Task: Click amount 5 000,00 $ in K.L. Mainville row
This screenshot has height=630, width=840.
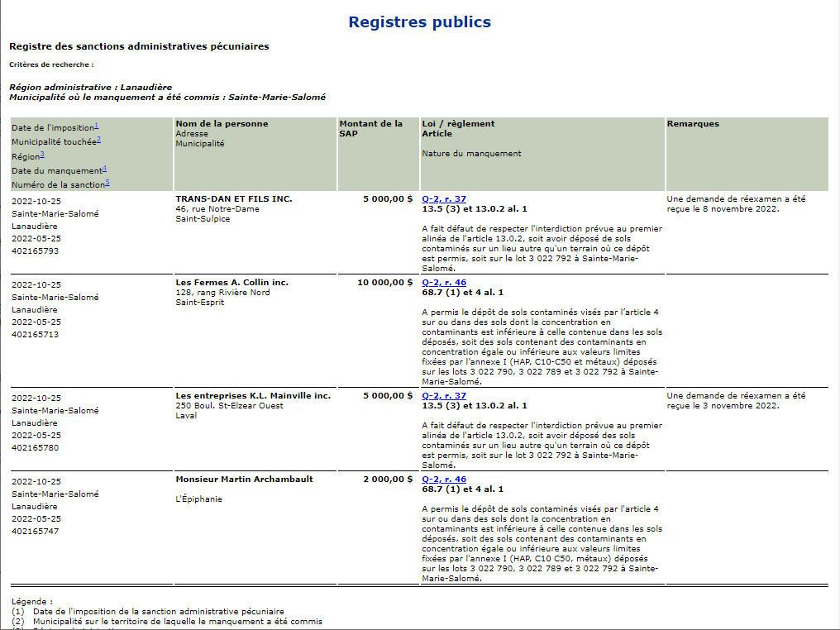Action: click(x=388, y=395)
